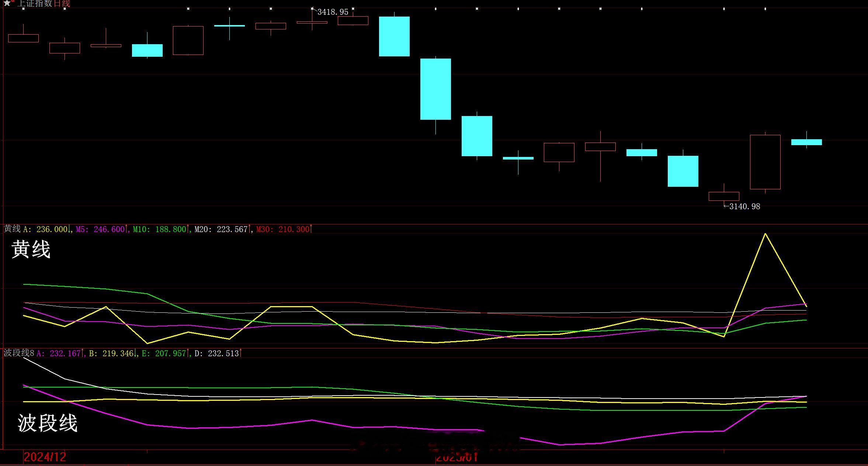
Task: Click the 3418.95 high price label
Action: [333, 12]
